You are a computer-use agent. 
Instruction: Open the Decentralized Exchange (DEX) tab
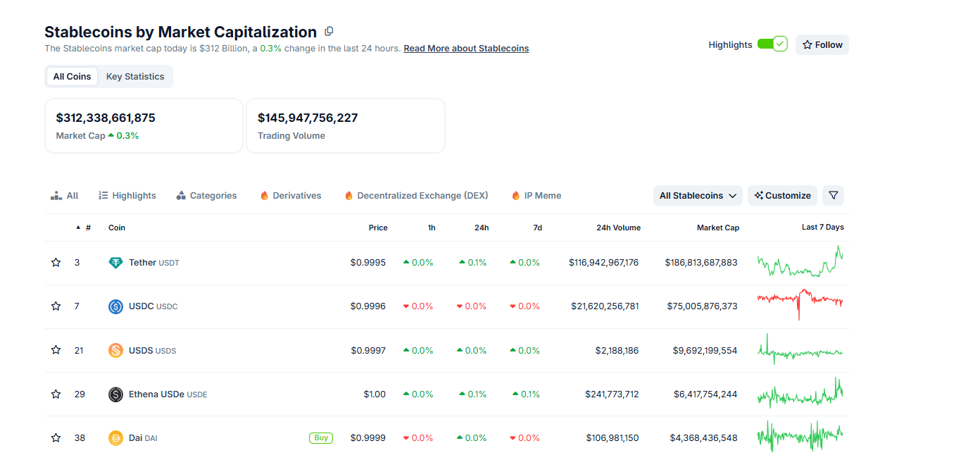tap(415, 195)
